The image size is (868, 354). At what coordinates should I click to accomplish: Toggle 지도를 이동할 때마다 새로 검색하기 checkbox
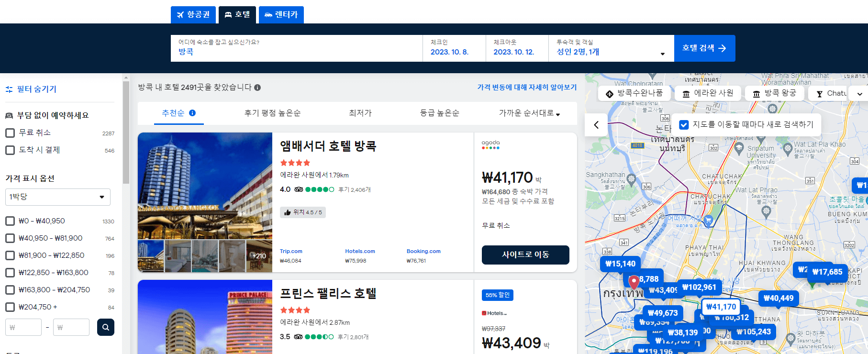pyautogui.click(x=684, y=125)
